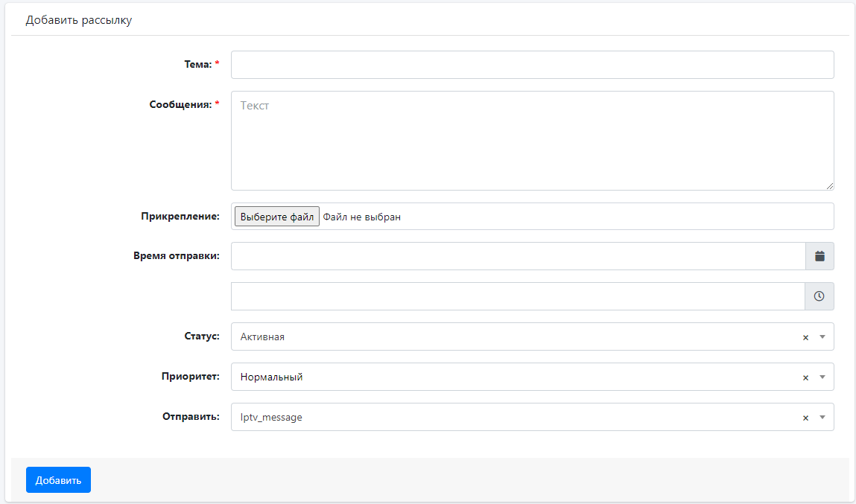Screen dimensions: 856x504
Task: Expand the Статус dropdown arrow
Action: (x=822, y=336)
